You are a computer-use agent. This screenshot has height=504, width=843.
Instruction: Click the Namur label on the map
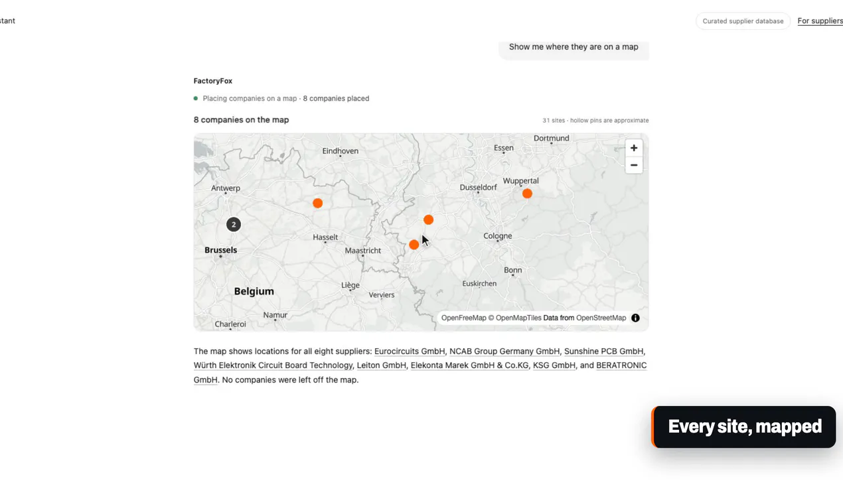pyautogui.click(x=275, y=315)
